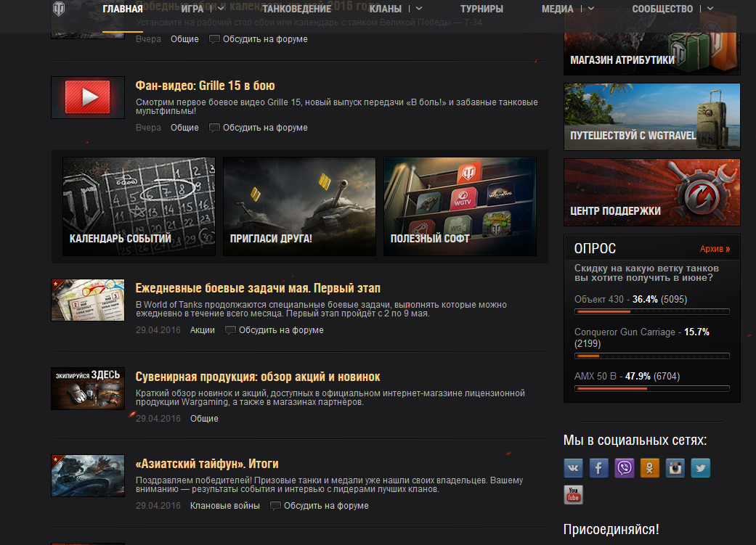The width and height of the screenshot is (756, 545).
Task: Open the poll Архив link
Action: pos(715,249)
